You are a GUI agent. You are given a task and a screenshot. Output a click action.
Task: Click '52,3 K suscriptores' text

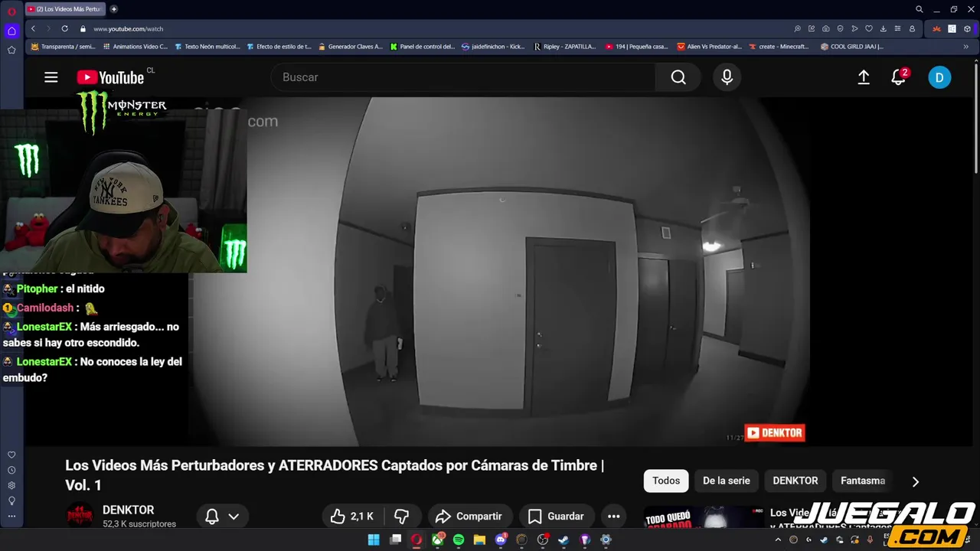(x=139, y=524)
